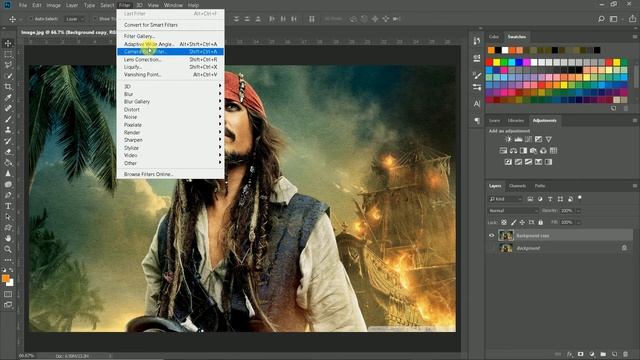Add a Levels adjustment

518,139
